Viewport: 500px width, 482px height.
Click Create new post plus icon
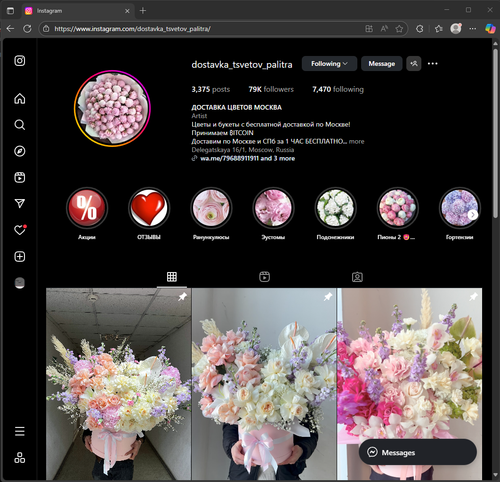pos(20,257)
